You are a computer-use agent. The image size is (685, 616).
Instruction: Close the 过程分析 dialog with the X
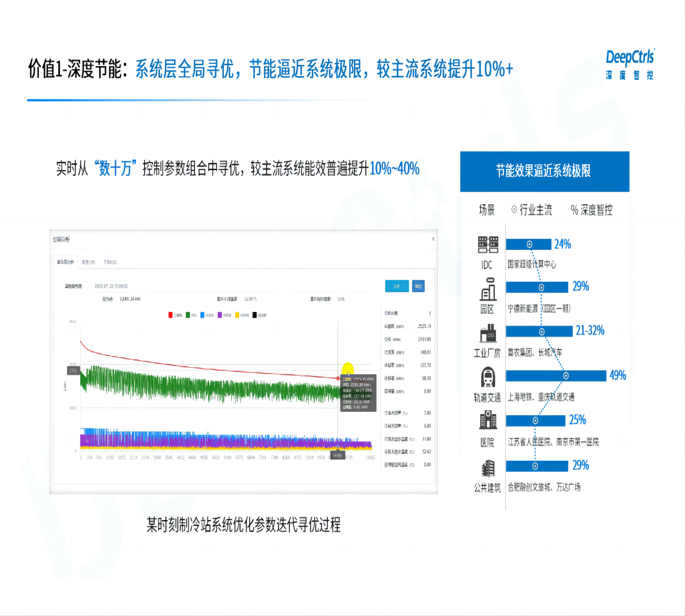pyautogui.click(x=433, y=239)
